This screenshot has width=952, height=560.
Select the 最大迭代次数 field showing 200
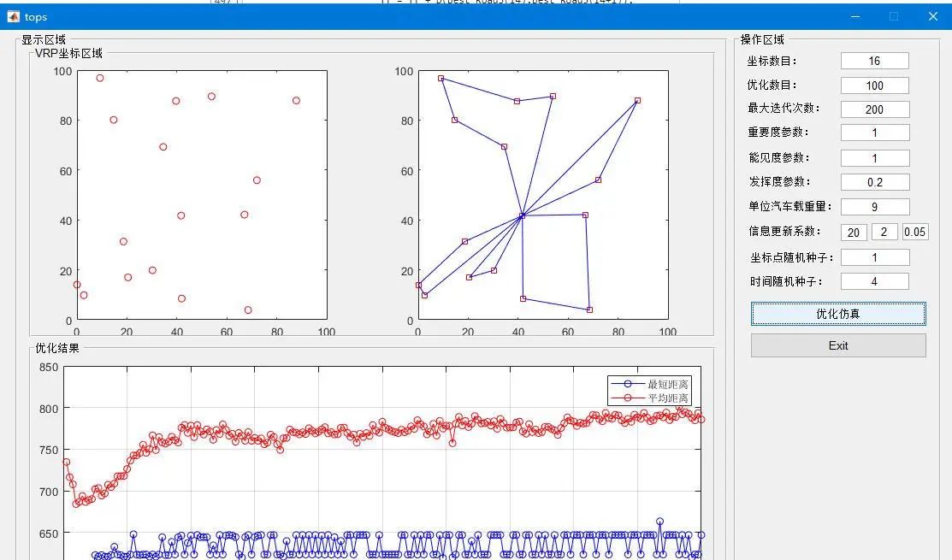[x=874, y=109]
